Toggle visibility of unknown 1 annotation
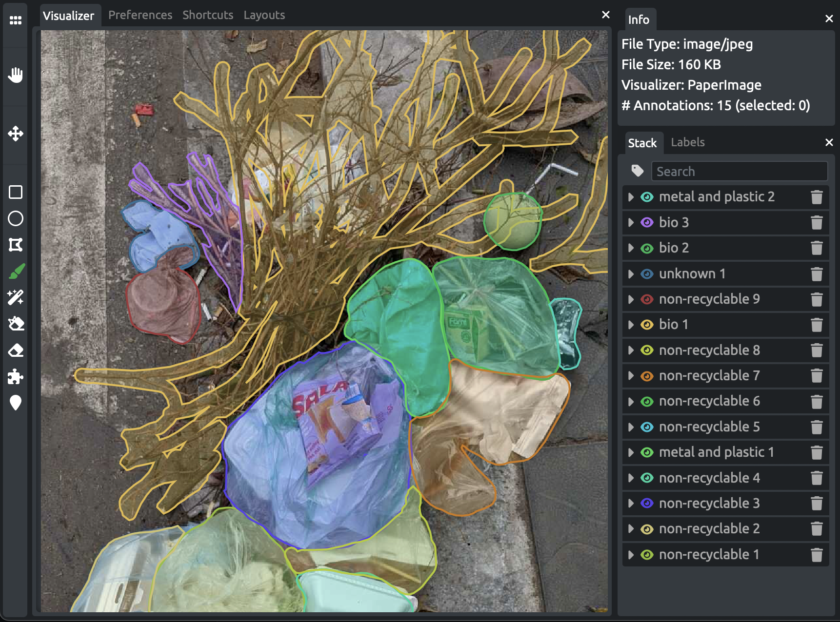The height and width of the screenshot is (622, 840). pos(647,274)
